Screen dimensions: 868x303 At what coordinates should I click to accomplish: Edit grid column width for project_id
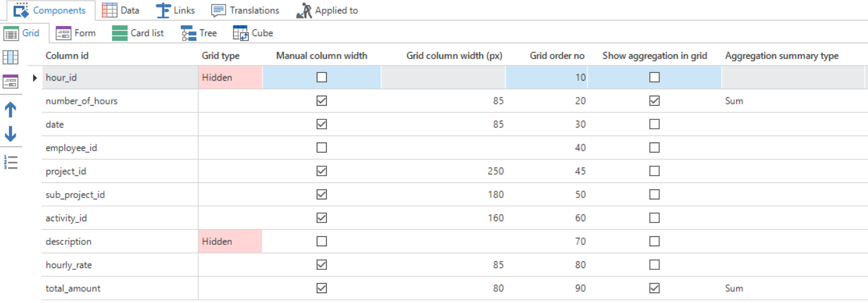(443, 171)
